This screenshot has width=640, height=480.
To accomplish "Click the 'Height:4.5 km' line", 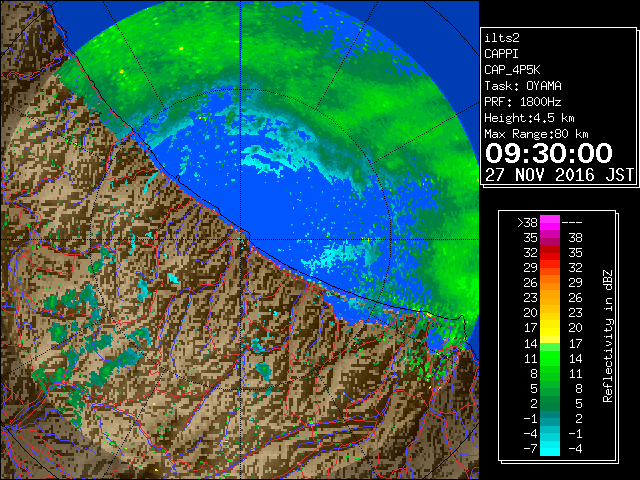I will (529, 118).
